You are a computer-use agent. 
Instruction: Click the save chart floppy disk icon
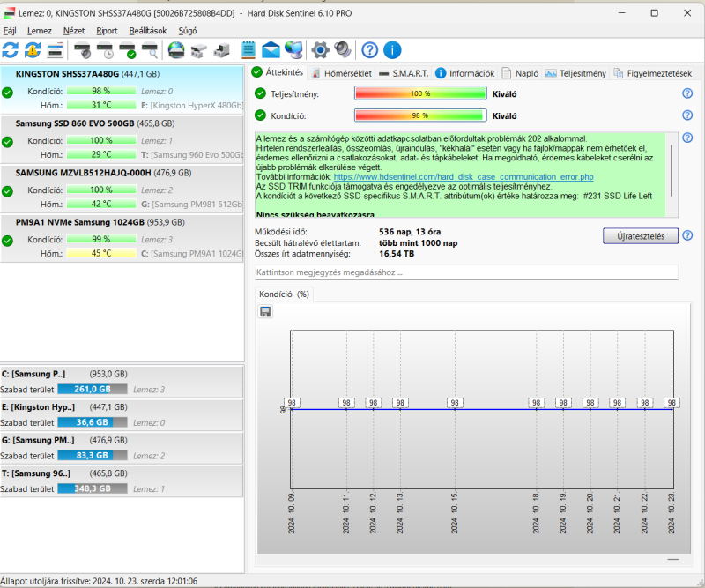[x=265, y=312]
